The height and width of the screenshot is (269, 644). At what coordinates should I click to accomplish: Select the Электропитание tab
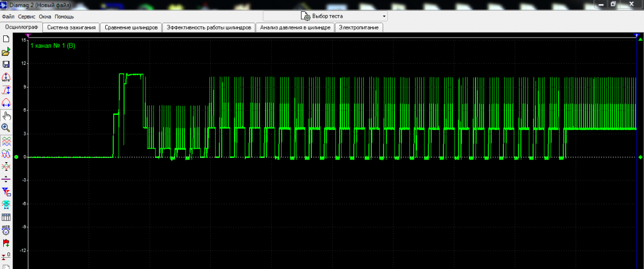[x=358, y=27]
